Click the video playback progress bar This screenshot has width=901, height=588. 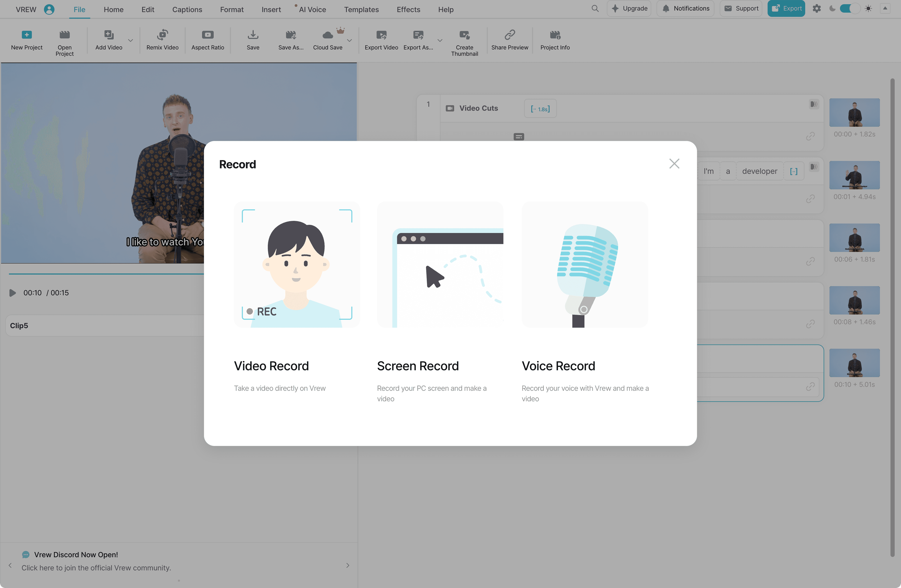106,273
